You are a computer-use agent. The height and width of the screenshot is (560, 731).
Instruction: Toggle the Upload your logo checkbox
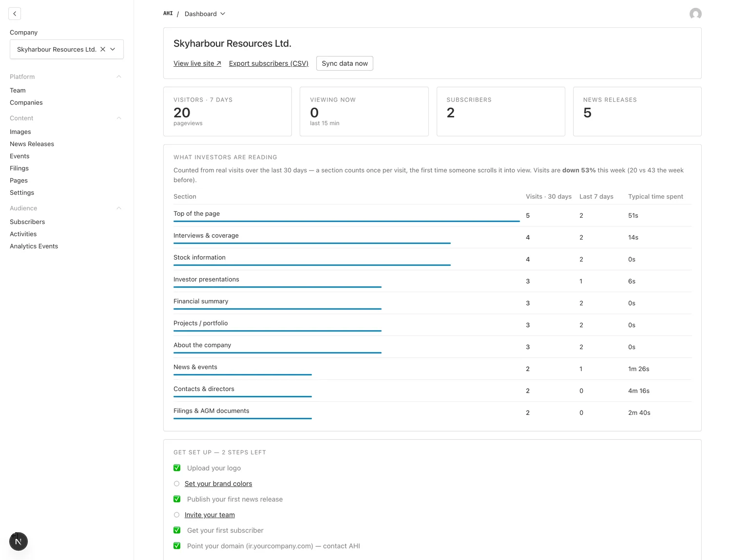(x=177, y=468)
